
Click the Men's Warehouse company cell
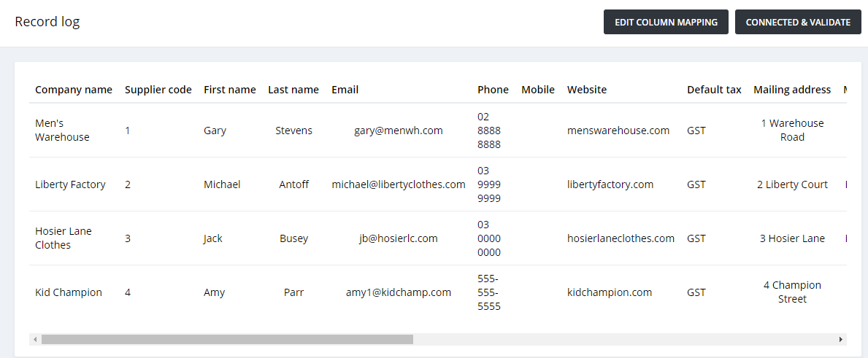click(62, 131)
